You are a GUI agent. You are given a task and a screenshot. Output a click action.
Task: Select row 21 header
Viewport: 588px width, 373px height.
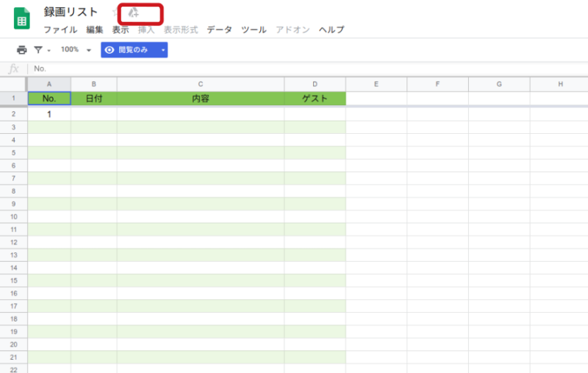(13, 357)
